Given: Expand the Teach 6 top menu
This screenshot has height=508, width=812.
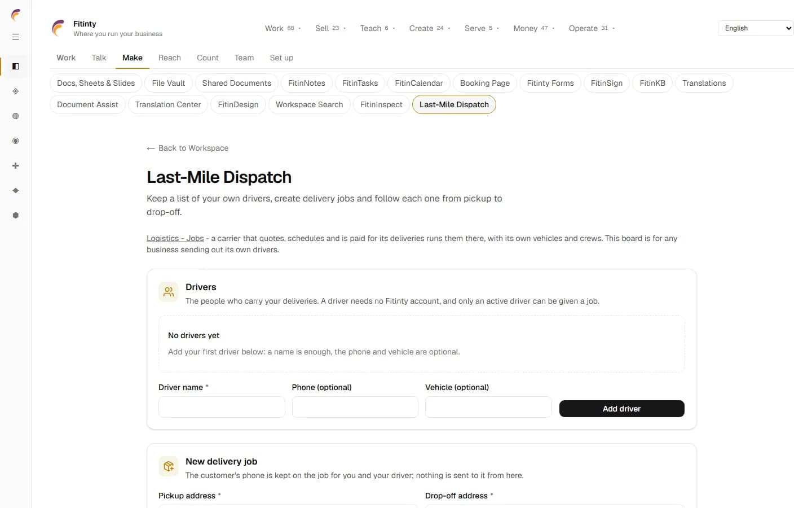Looking at the screenshot, I should click(x=377, y=28).
